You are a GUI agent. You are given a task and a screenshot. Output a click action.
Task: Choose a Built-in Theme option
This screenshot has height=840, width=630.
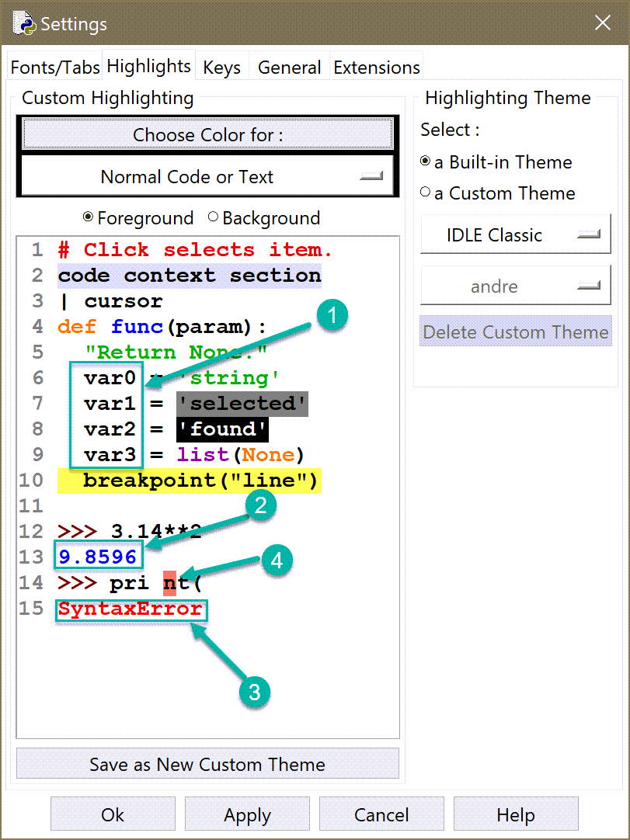(x=496, y=161)
